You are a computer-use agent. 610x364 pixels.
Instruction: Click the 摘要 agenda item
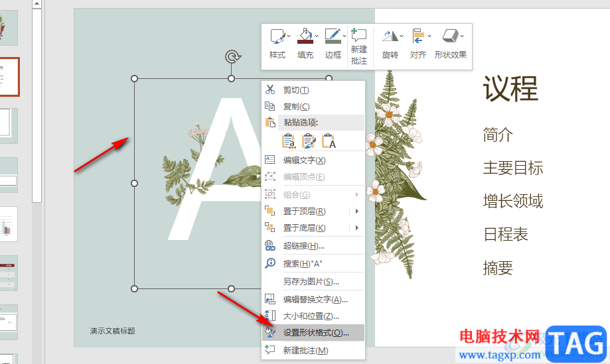coord(498,268)
